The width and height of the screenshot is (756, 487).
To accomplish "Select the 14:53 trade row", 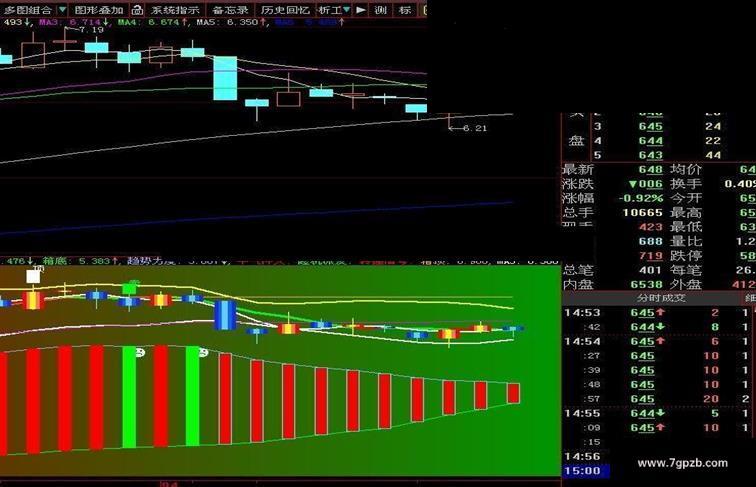I will click(659, 312).
